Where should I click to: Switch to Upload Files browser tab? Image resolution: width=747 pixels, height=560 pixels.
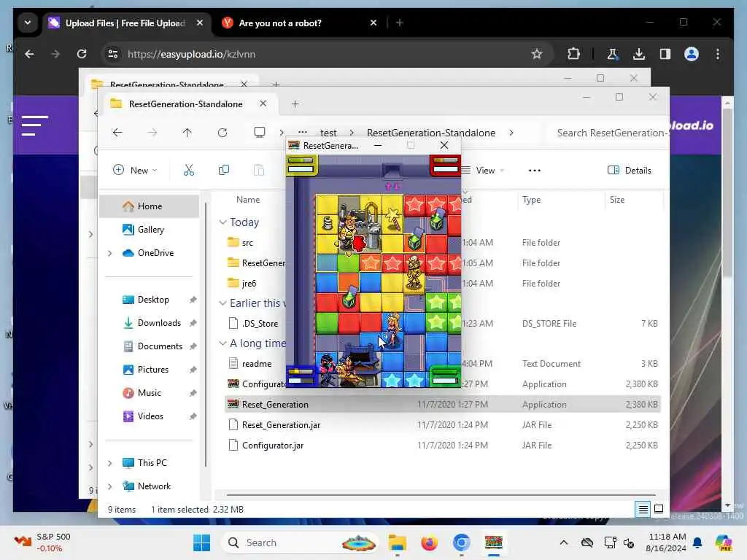[127, 23]
